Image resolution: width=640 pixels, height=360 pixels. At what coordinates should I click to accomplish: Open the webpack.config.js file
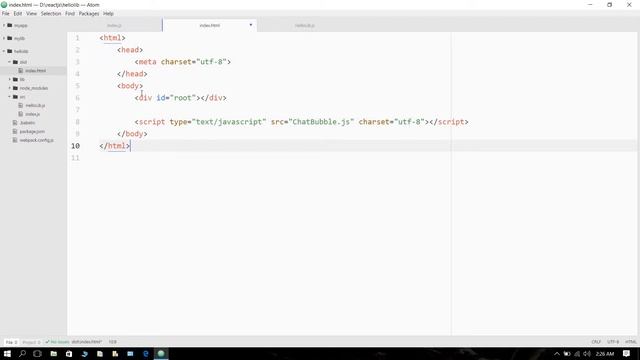coord(37,140)
